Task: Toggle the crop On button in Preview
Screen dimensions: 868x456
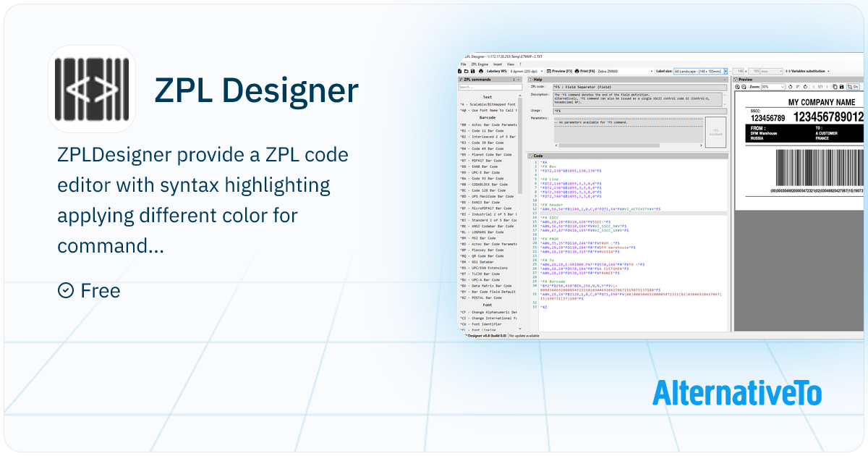Action: [853, 87]
